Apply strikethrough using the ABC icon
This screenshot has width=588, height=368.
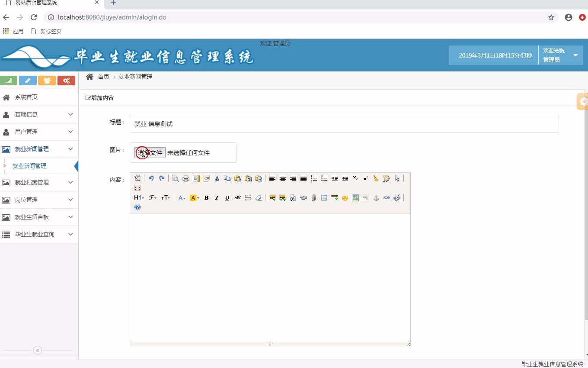[237, 198]
